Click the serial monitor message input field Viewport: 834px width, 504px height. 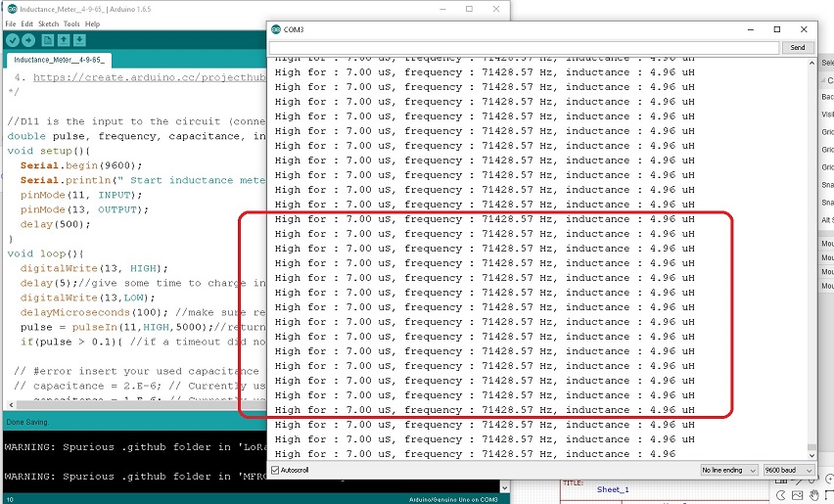click(524, 47)
